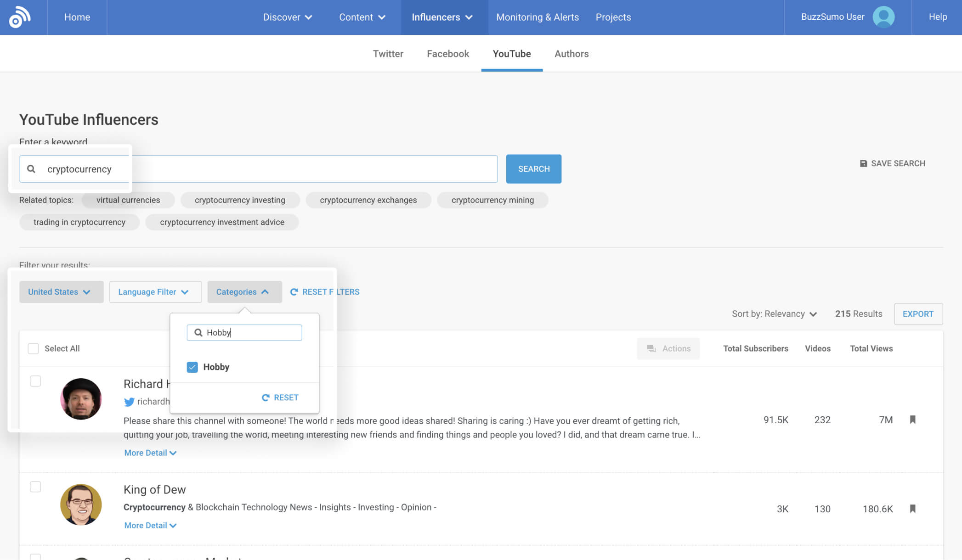Screen dimensions: 962x560
Task: Open Richard's Twitter profile via bird icon
Action: coord(129,402)
